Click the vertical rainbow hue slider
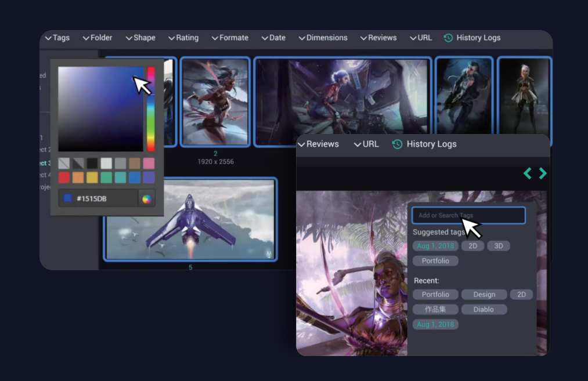This screenshot has height=381, width=588. click(151, 109)
